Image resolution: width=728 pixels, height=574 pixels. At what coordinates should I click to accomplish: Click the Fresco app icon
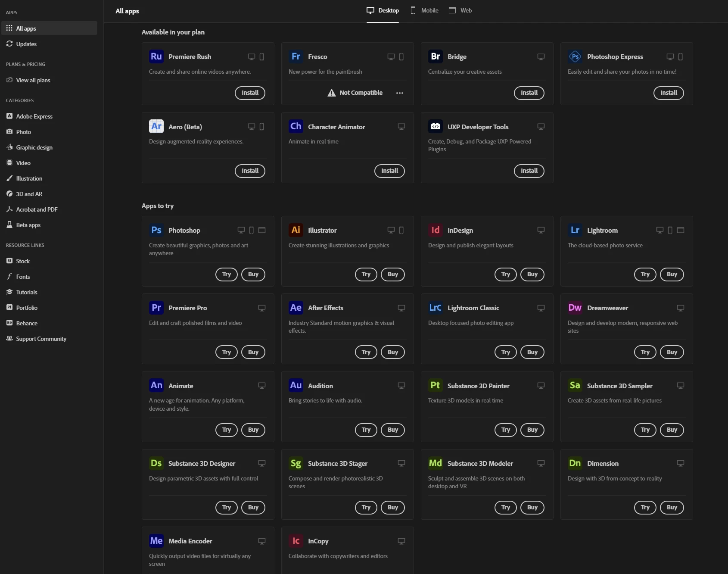coord(296,56)
